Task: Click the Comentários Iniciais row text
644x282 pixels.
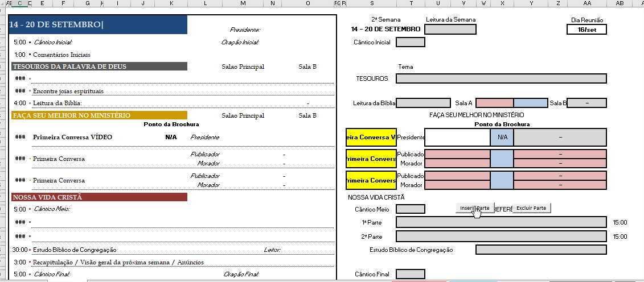Action: point(61,55)
